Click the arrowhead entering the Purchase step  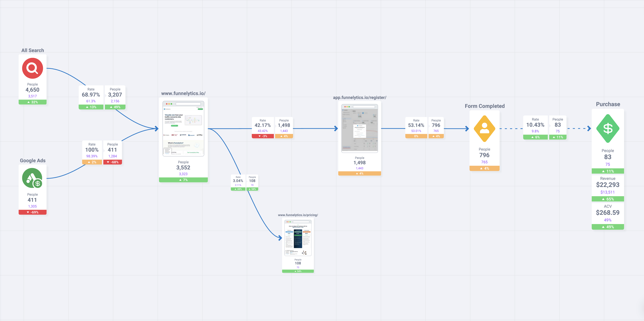click(589, 129)
